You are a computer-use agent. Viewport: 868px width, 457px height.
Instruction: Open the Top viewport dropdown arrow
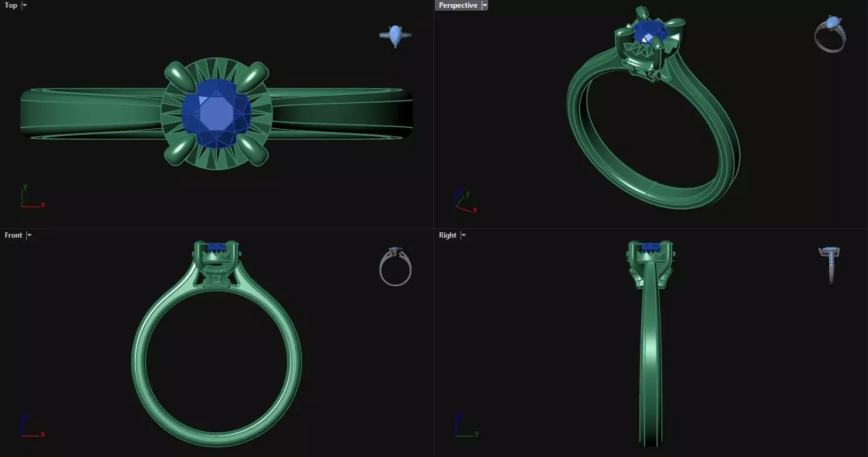(24, 5)
